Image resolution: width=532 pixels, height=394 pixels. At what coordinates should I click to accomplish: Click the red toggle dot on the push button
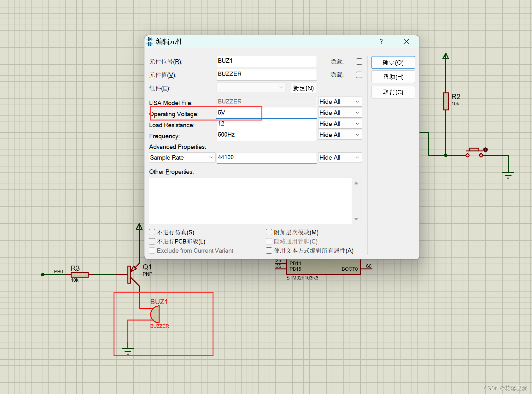pyautogui.click(x=486, y=150)
